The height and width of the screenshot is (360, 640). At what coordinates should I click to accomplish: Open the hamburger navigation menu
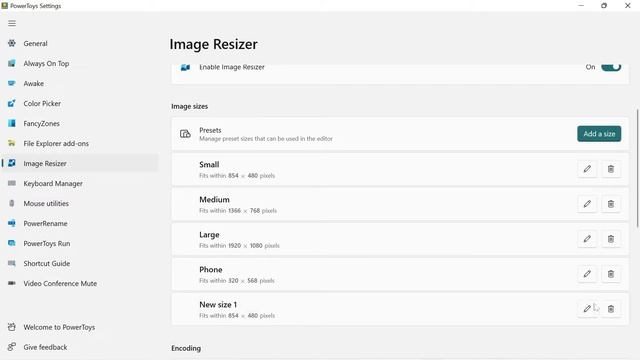[x=12, y=23]
